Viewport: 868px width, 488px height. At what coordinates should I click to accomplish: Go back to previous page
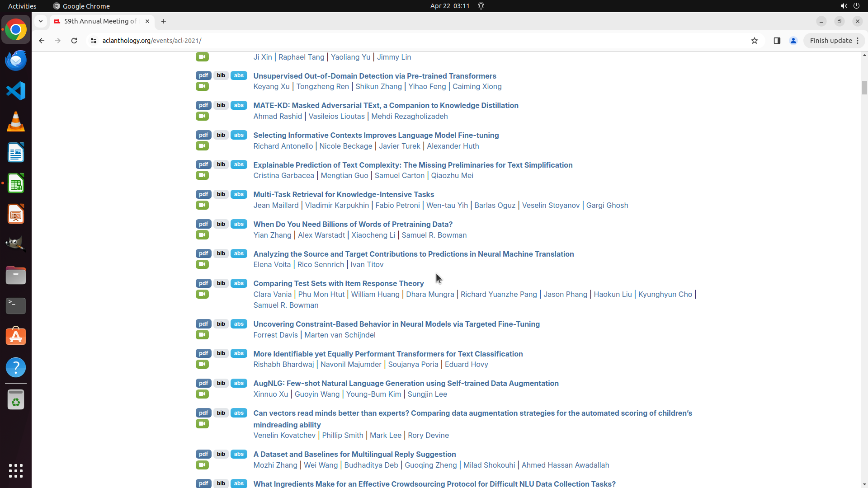tap(42, 41)
